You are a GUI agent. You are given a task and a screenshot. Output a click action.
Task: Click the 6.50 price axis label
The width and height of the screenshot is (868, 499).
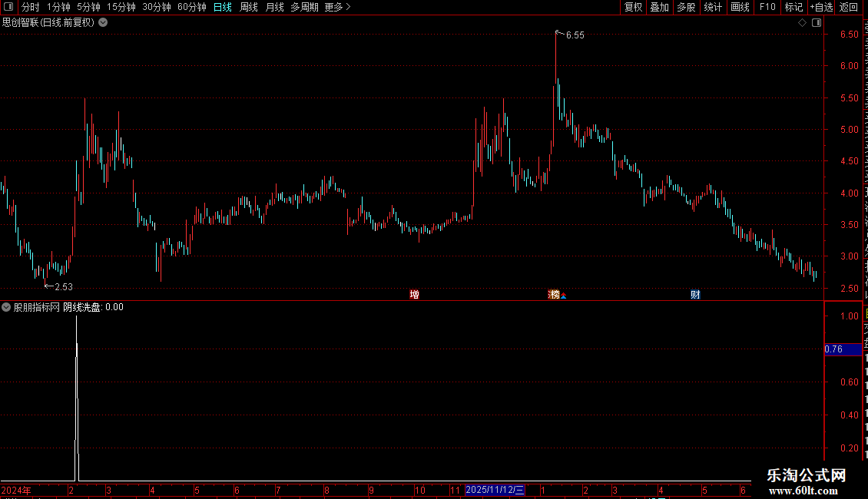(849, 35)
